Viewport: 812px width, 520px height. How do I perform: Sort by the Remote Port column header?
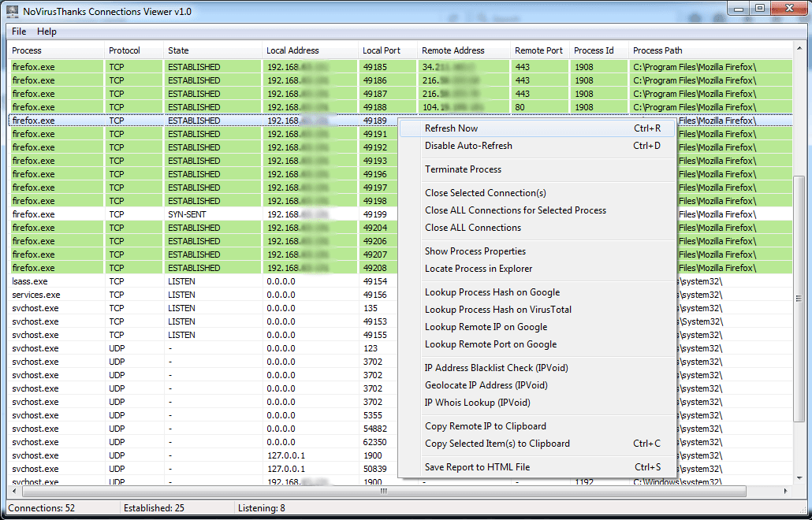tap(540, 50)
